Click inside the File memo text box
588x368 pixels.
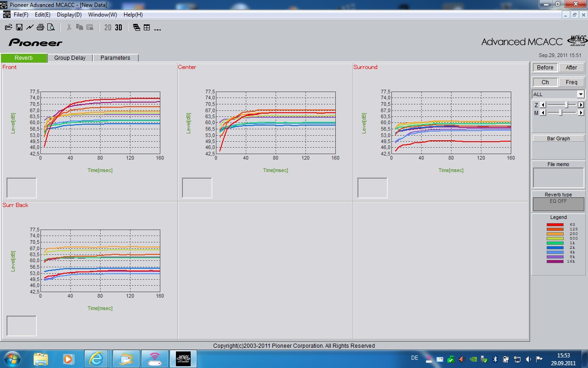558,178
